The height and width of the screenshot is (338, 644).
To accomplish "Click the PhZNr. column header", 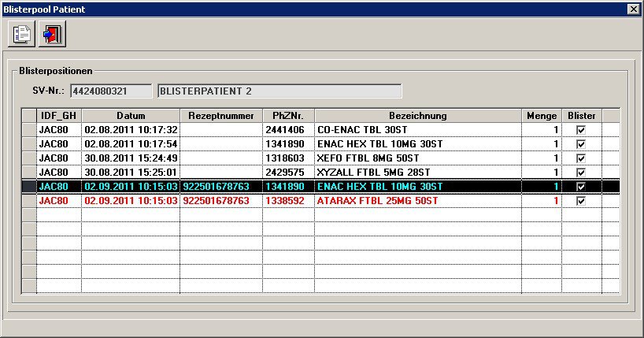I will (x=287, y=116).
